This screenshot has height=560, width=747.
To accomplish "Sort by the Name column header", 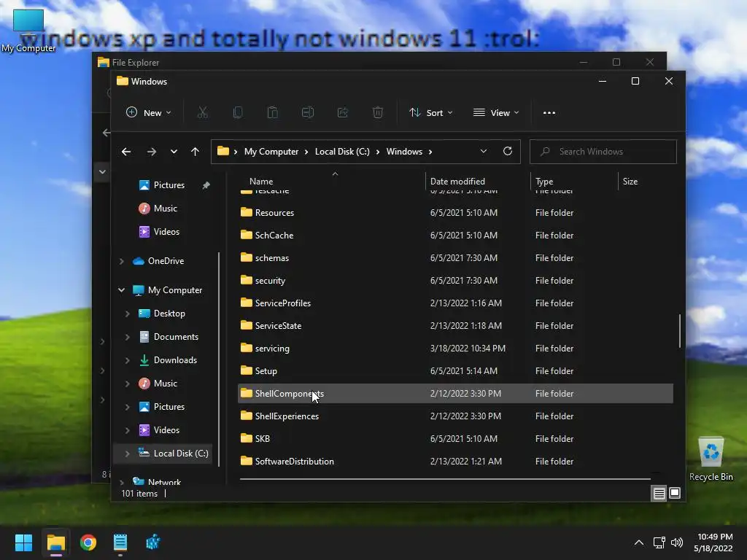I will (261, 182).
